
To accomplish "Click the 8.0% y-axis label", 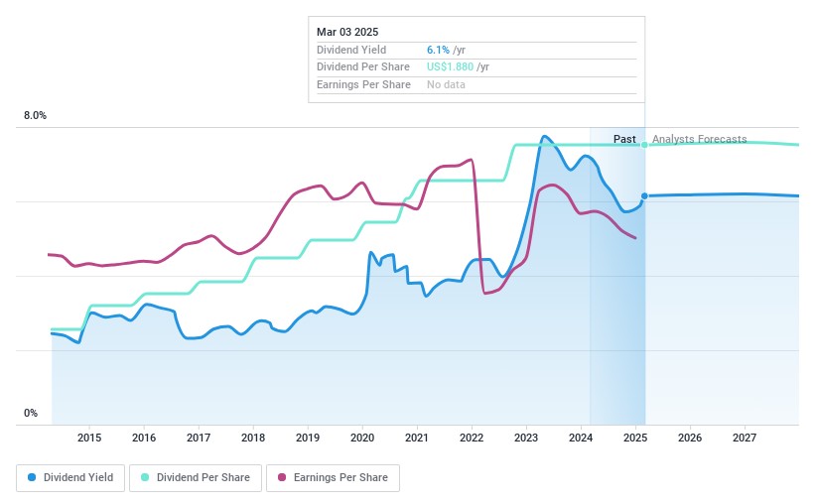I will tap(36, 116).
